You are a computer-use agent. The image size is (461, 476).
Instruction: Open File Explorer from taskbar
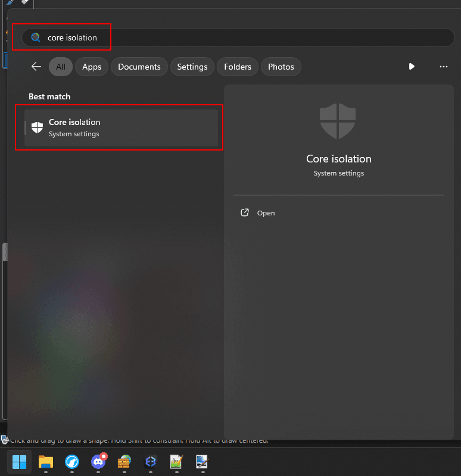click(x=46, y=462)
